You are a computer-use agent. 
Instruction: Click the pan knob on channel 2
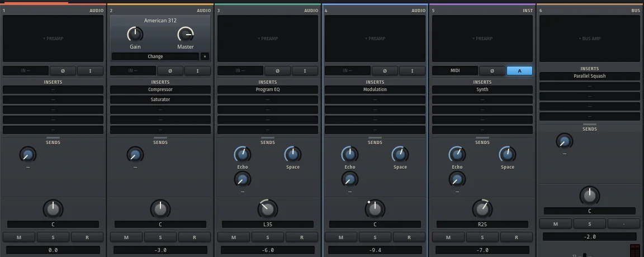(160, 210)
